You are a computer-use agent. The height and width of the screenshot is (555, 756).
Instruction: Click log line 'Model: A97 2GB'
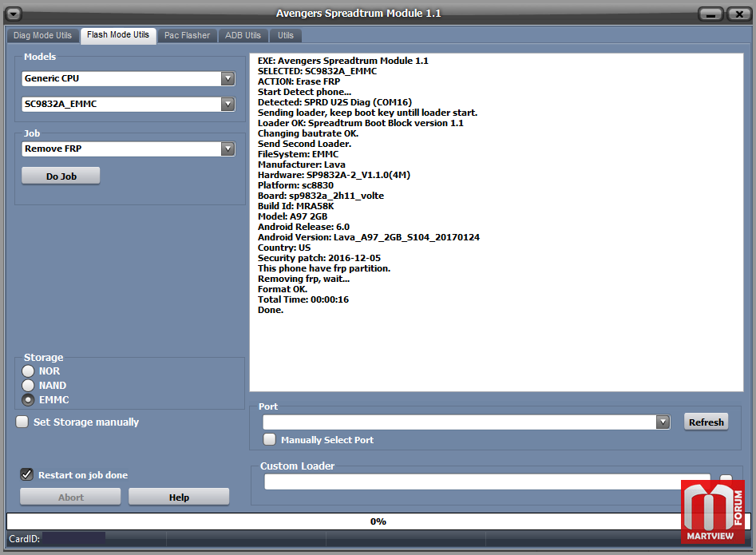tap(293, 216)
